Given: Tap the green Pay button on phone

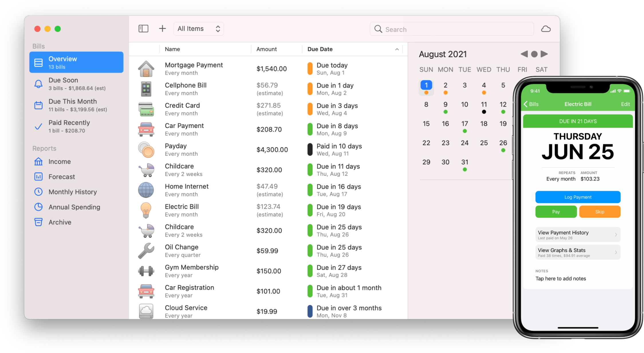Looking at the screenshot, I should coord(556,212).
